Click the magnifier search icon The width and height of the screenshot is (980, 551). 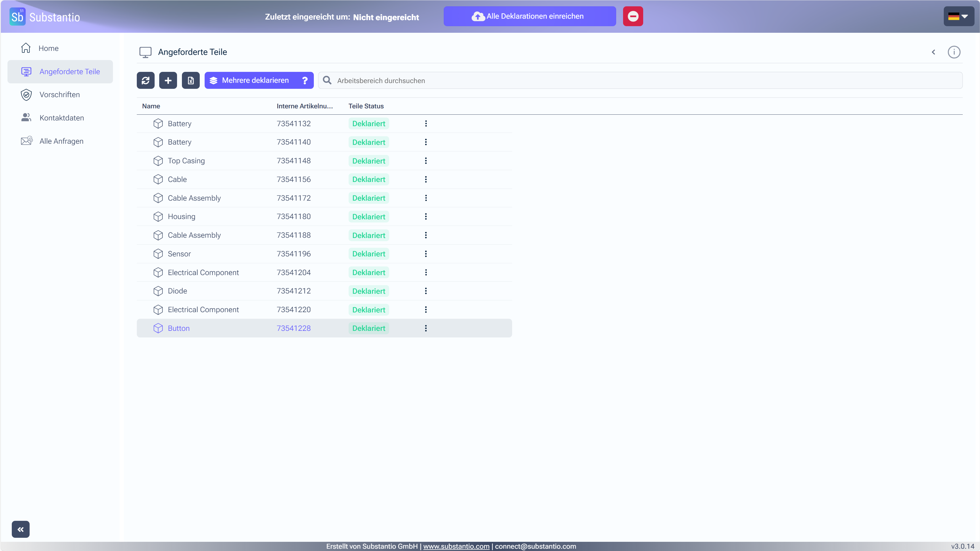pyautogui.click(x=327, y=80)
